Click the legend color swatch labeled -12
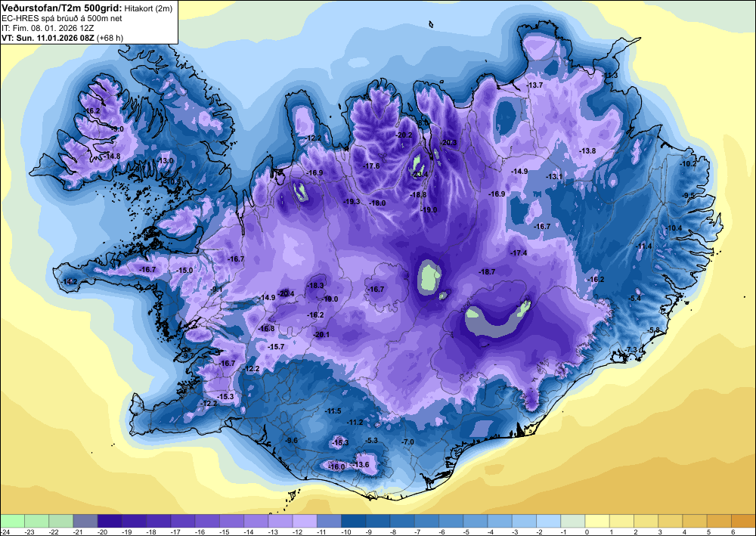756x536 pixels. (305, 521)
